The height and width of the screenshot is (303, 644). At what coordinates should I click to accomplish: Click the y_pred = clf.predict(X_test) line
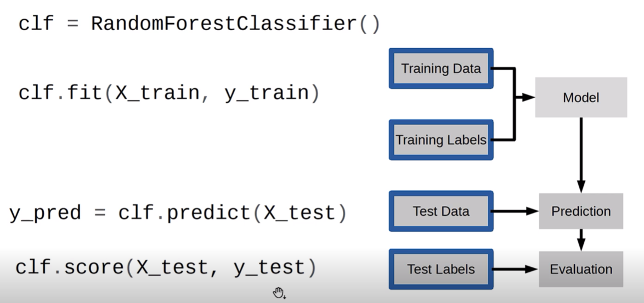pyautogui.click(x=178, y=214)
